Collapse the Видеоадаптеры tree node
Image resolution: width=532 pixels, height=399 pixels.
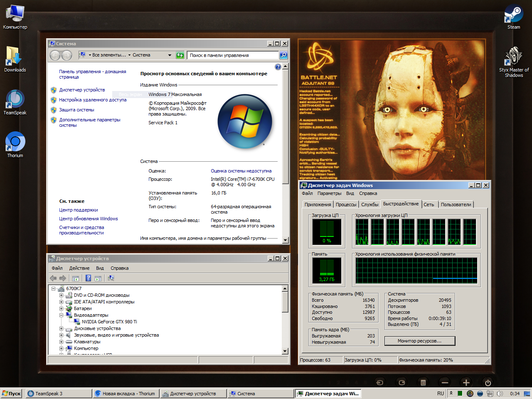(61, 315)
